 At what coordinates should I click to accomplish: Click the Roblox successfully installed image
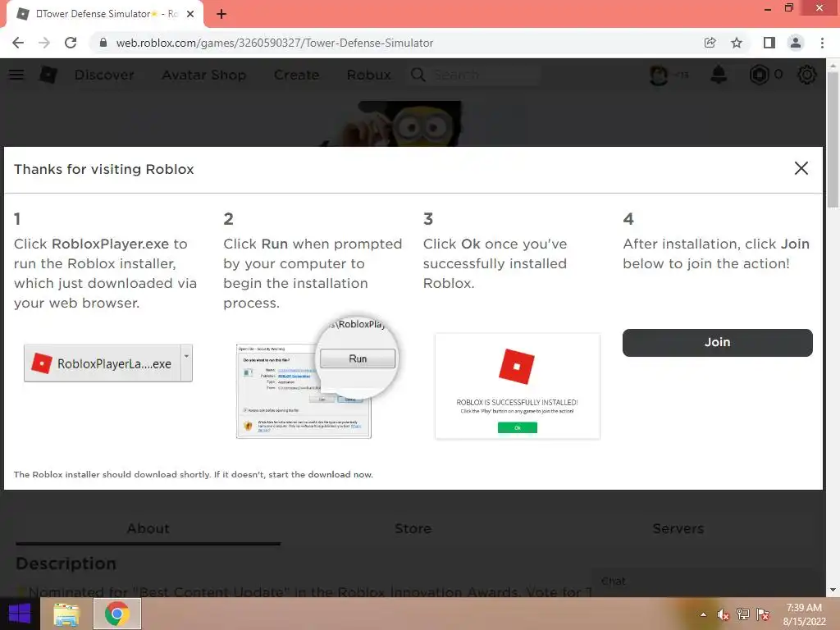[x=518, y=386]
